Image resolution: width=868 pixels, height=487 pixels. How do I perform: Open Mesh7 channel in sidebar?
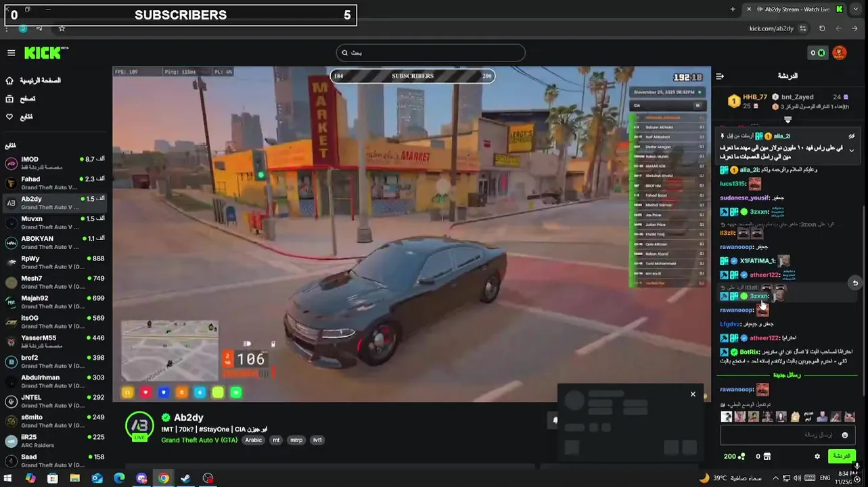click(54, 282)
